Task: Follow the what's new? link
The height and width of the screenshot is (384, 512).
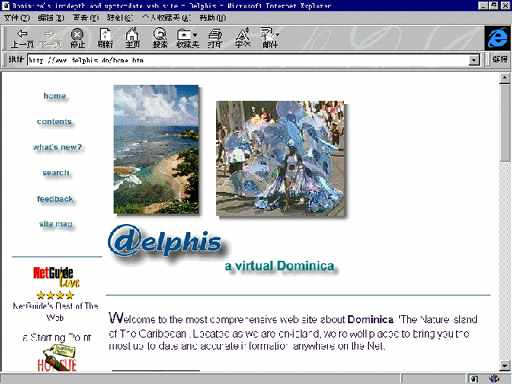Action: coord(57,147)
